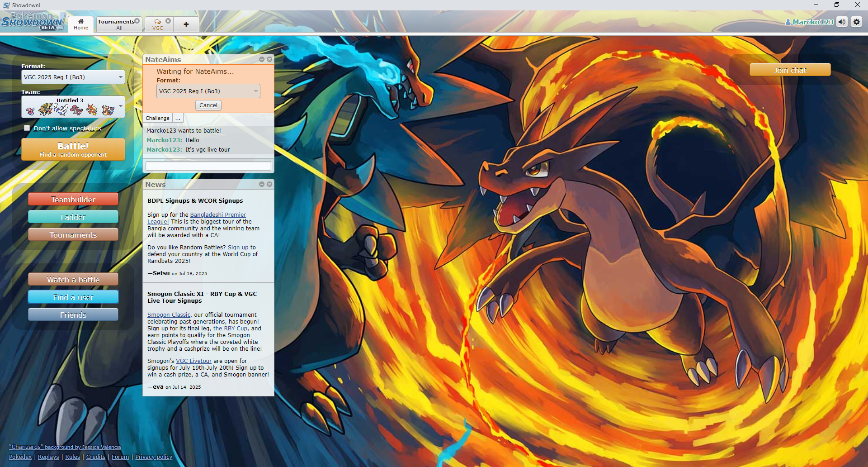This screenshot has height=467, width=868.
Task: Click Marcko123 username beside vgc live tour message
Action: click(164, 150)
